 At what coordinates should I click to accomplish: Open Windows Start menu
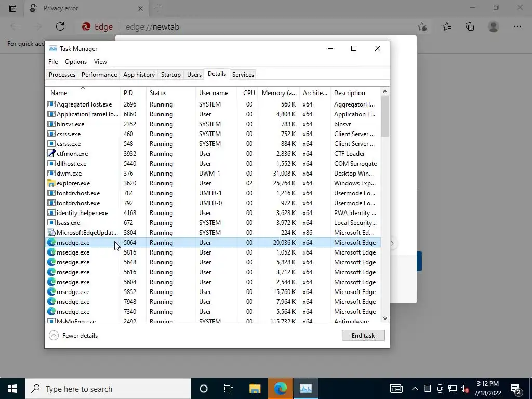pyautogui.click(x=12, y=389)
